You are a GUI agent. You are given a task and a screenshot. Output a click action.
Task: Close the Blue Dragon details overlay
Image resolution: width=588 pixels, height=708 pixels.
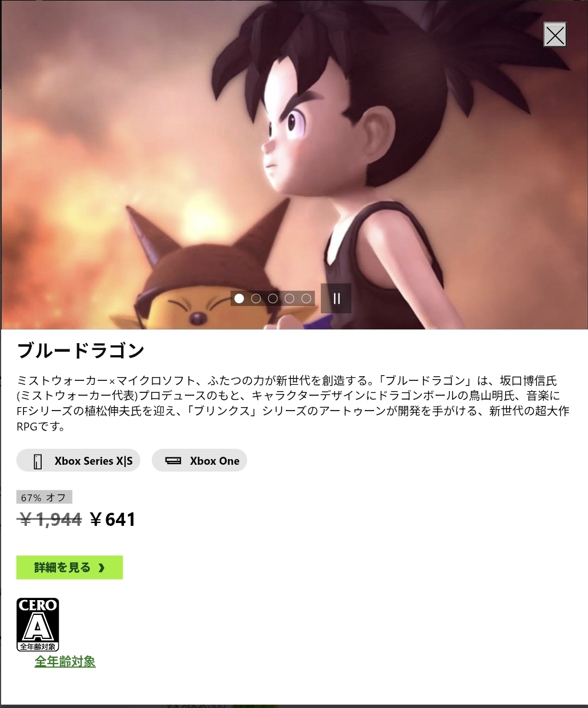[555, 35]
